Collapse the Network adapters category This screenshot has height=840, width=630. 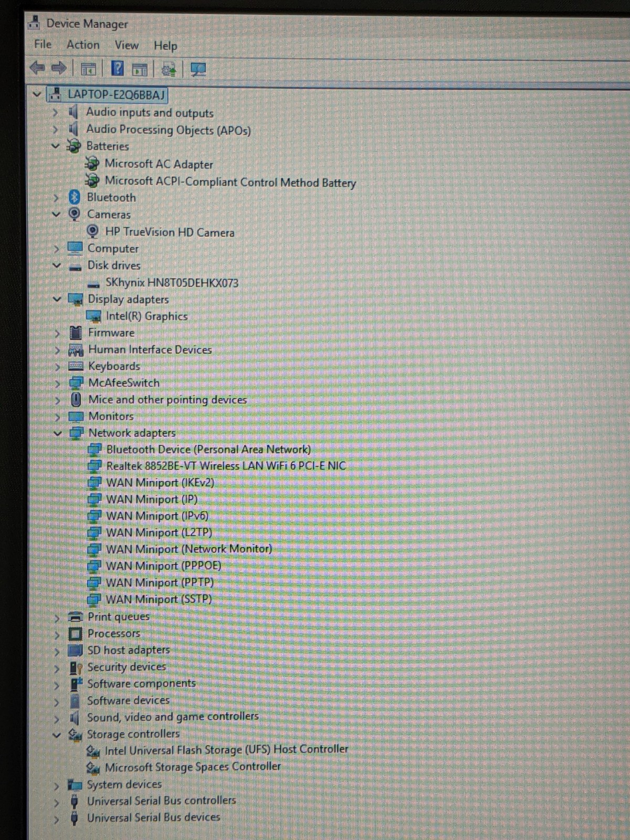tap(58, 433)
